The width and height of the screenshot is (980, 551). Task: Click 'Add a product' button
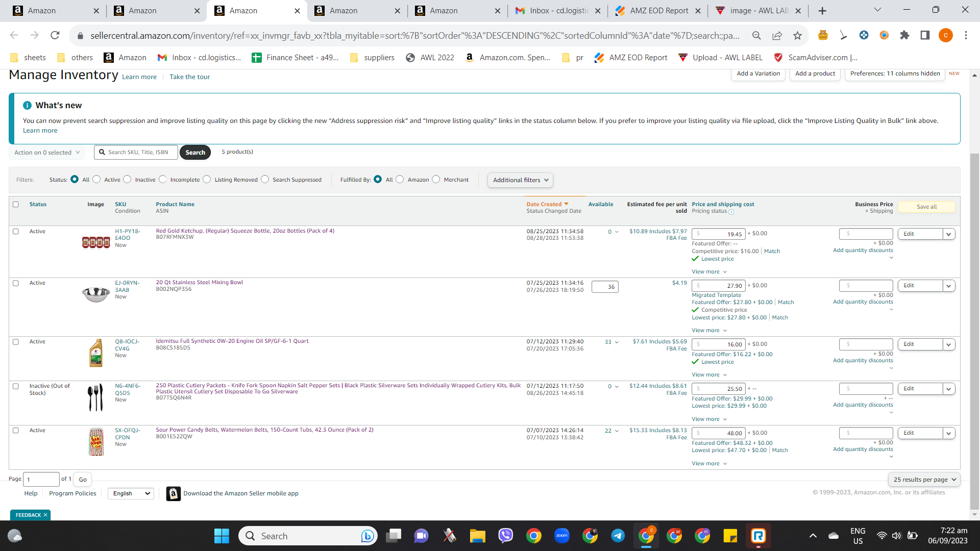[815, 73]
